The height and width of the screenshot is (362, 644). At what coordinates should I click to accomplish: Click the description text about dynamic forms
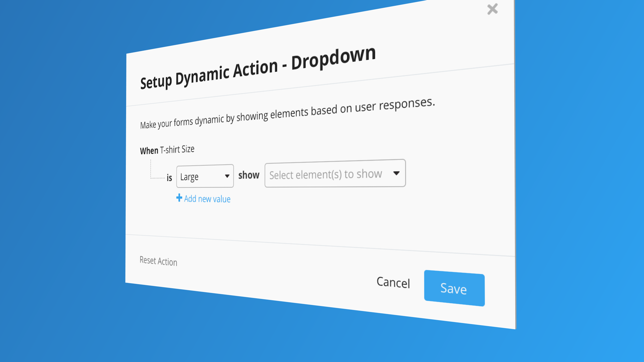pyautogui.click(x=287, y=113)
